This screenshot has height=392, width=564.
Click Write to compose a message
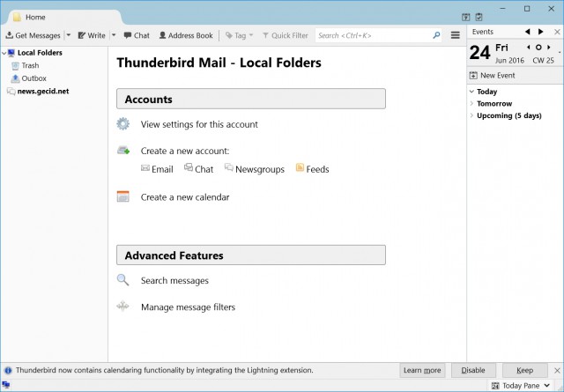(x=92, y=35)
